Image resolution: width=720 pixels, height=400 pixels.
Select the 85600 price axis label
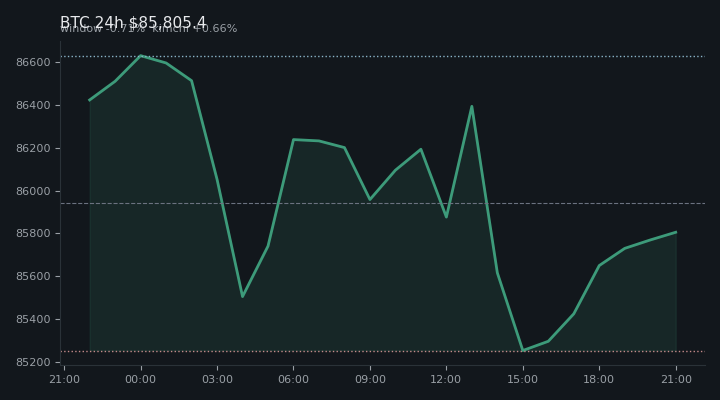click(x=33, y=276)
